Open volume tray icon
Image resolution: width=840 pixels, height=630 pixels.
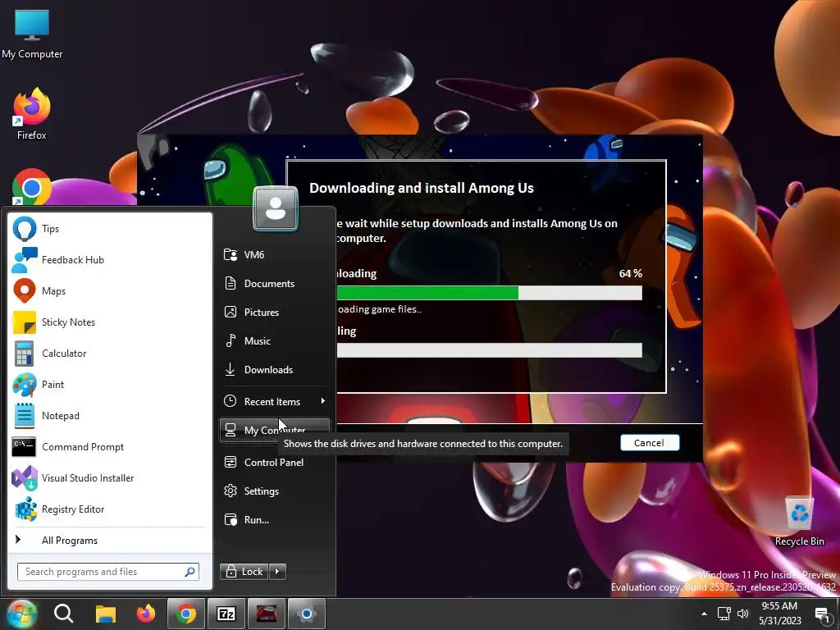click(742, 614)
